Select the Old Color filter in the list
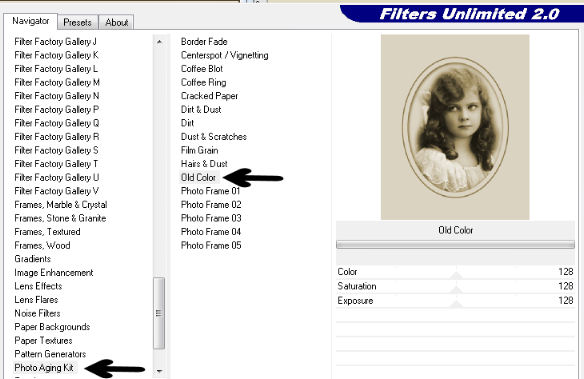 (x=198, y=178)
